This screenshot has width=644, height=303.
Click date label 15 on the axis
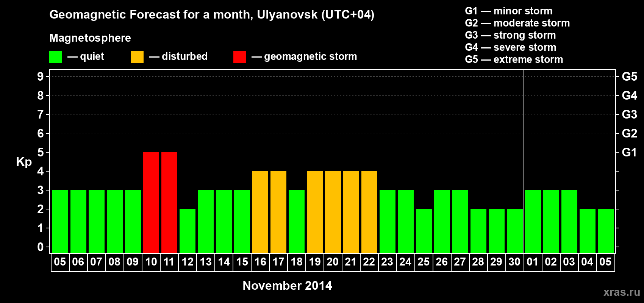point(242,262)
